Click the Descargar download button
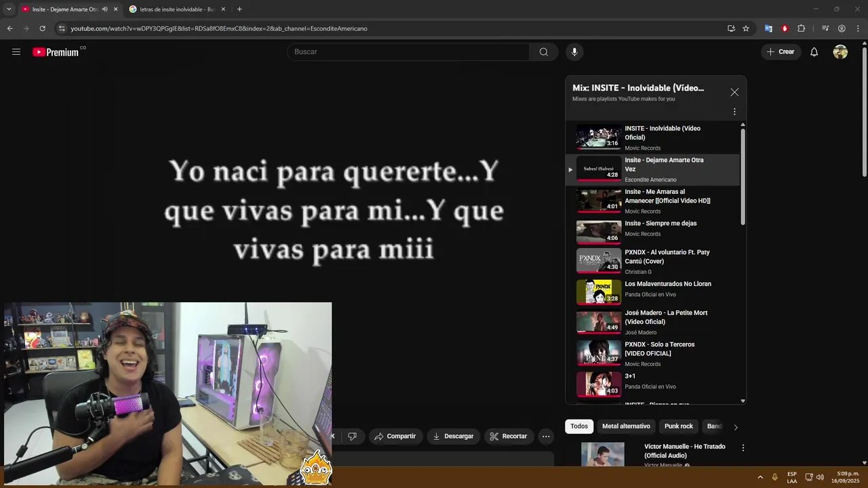The width and height of the screenshot is (868, 488). pyautogui.click(x=453, y=436)
